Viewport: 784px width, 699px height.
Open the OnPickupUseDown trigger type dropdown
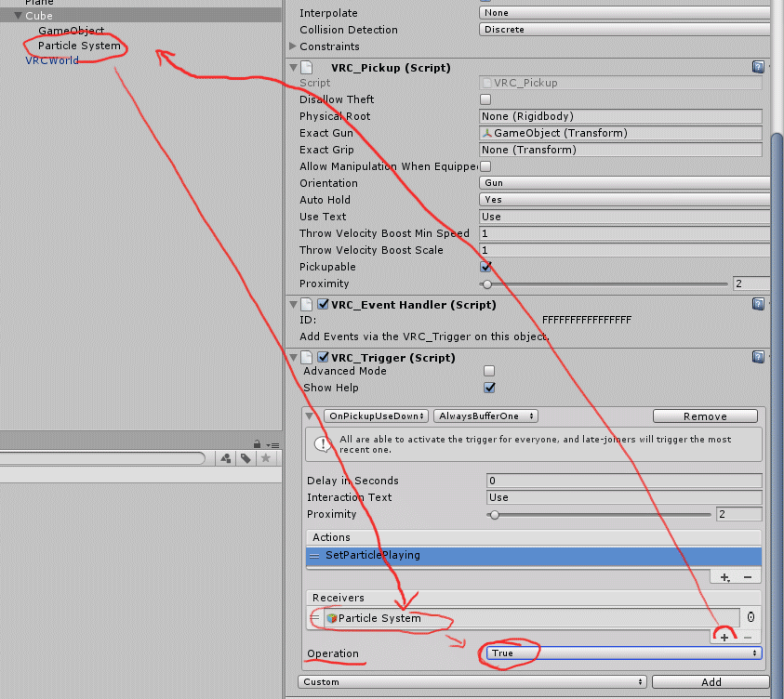tap(376, 416)
